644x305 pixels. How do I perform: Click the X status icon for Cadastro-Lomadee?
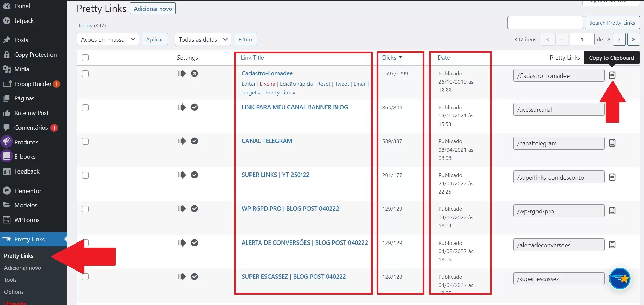coord(195,73)
